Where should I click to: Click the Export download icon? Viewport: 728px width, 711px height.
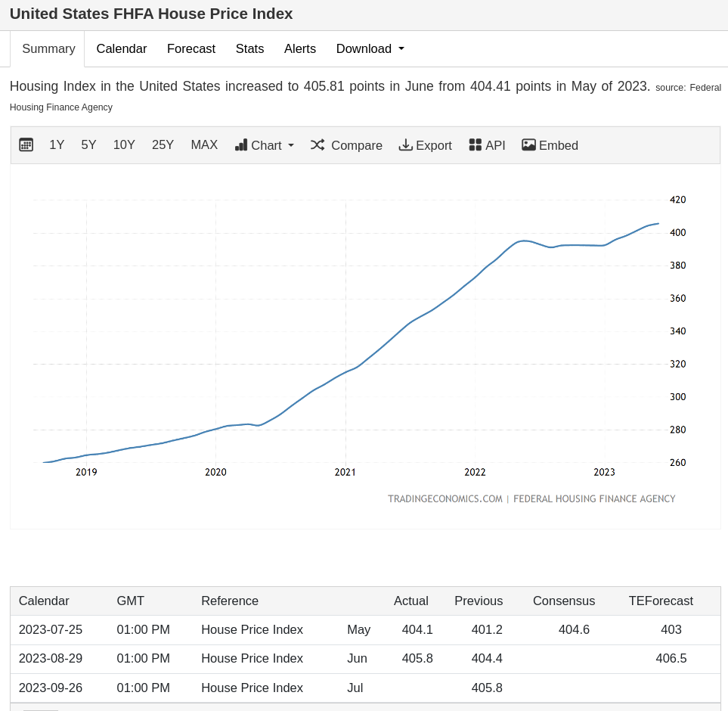pos(405,145)
